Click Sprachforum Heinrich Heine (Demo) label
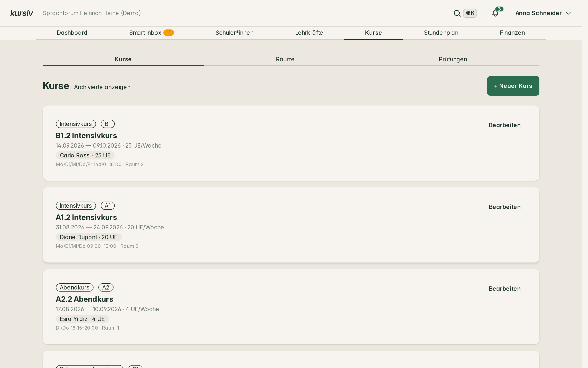The image size is (588, 368). 92,13
